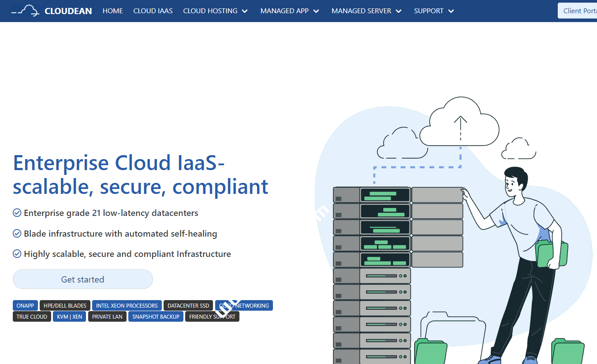The height and width of the screenshot is (364, 597).
Task: Click the check icon beside 21 low-latency datacenters
Action: click(x=17, y=213)
